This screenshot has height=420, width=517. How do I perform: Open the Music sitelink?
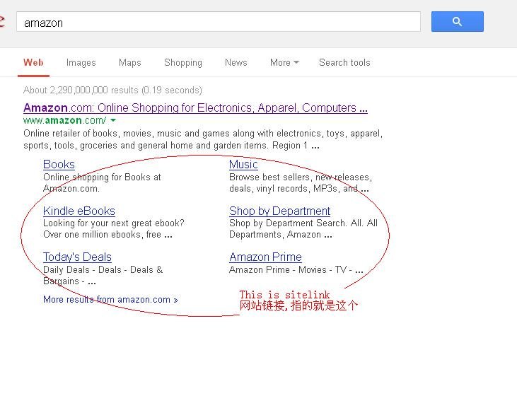click(x=243, y=165)
